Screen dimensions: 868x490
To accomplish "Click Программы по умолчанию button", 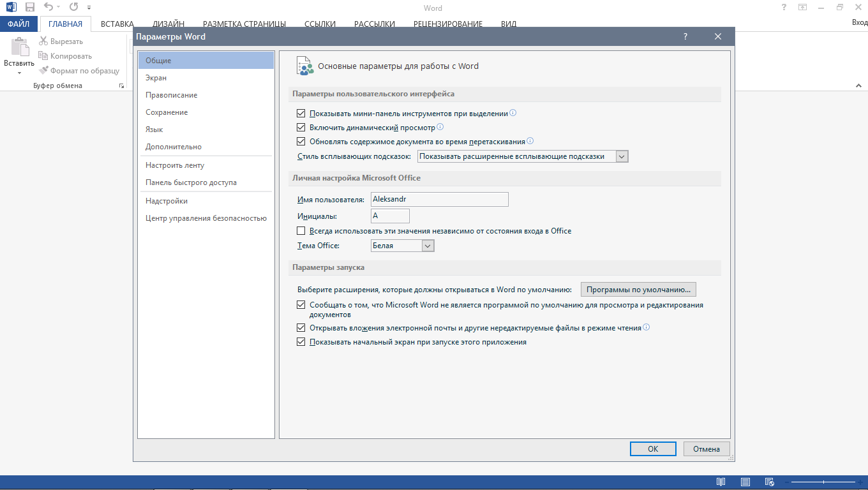I will click(638, 290).
